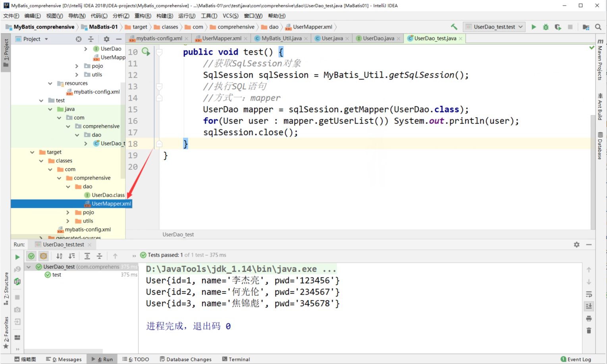This screenshot has width=607, height=364.
Task: Open the 6: TODO tool window
Action: (136, 359)
